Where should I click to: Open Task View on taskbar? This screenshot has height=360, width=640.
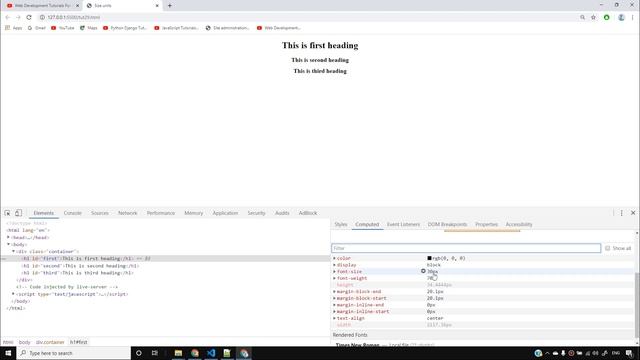pyautogui.click(x=155, y=353)
